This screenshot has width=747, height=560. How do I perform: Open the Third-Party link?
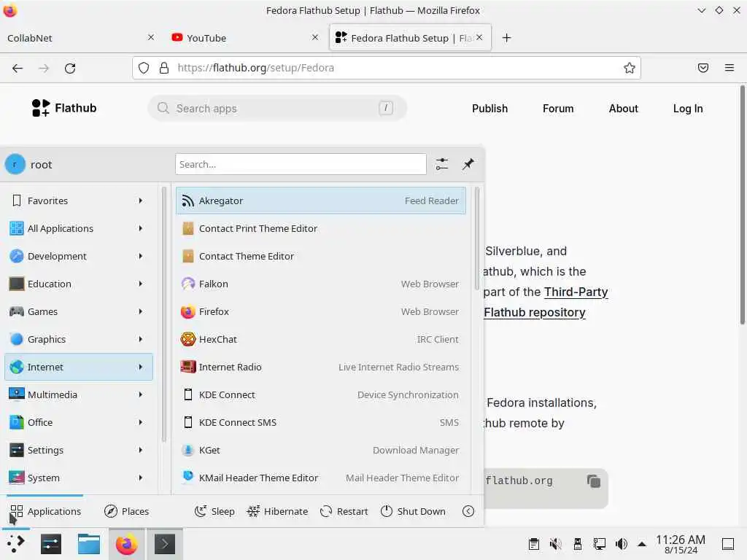pos(576,292)
